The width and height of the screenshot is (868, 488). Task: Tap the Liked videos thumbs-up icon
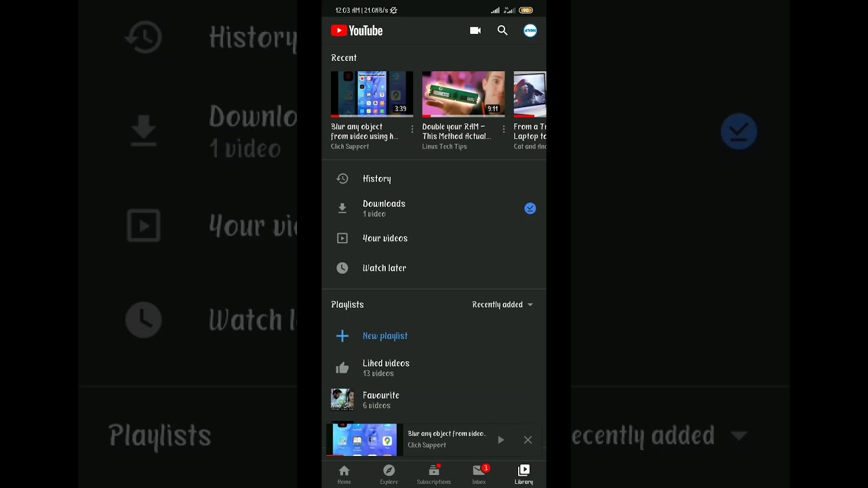pos(342,368)
